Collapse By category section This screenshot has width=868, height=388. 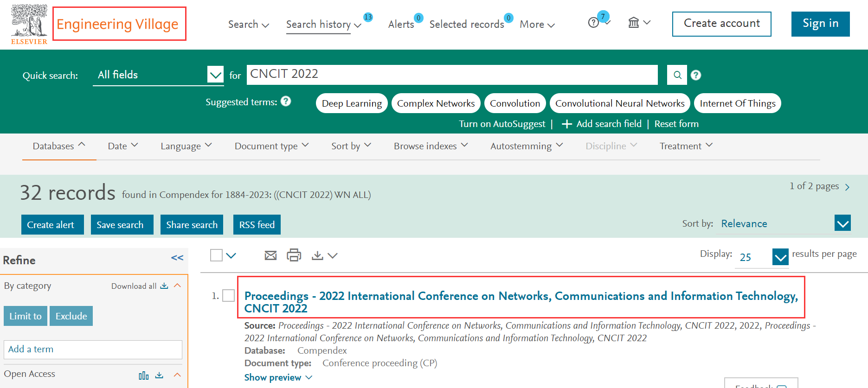coord(177,286)
